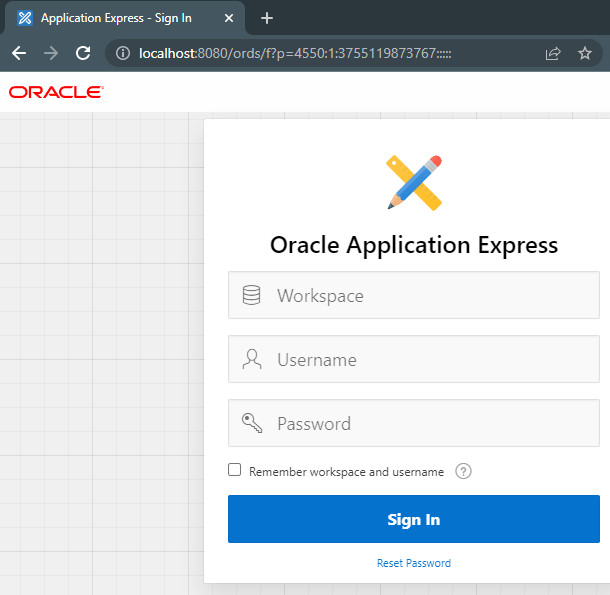
Task: Reload the current page
Action: 83,53
